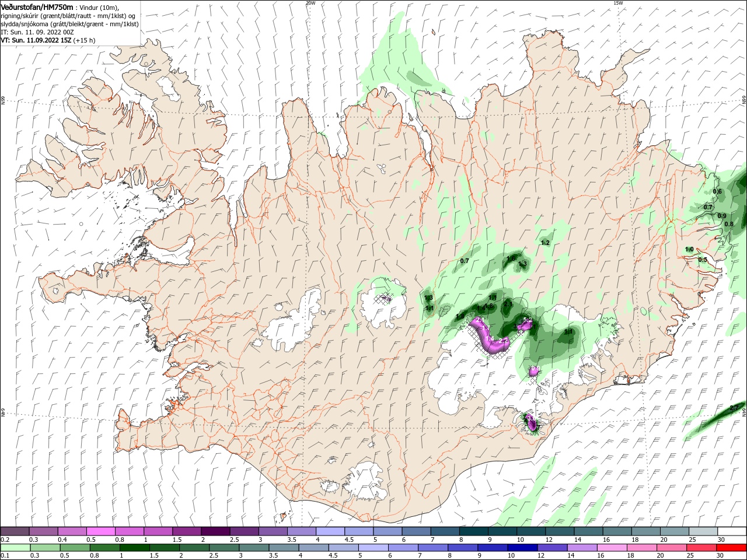Click the '1.0' value in the eastern fjords
This screenshot has height=560, width=747.
[689, 250]
